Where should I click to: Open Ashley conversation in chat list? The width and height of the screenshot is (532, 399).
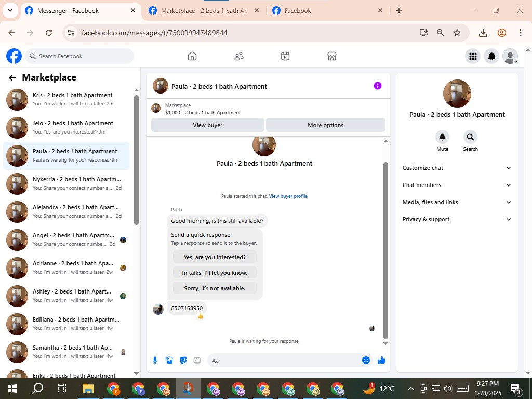click(x=66, y=296)
